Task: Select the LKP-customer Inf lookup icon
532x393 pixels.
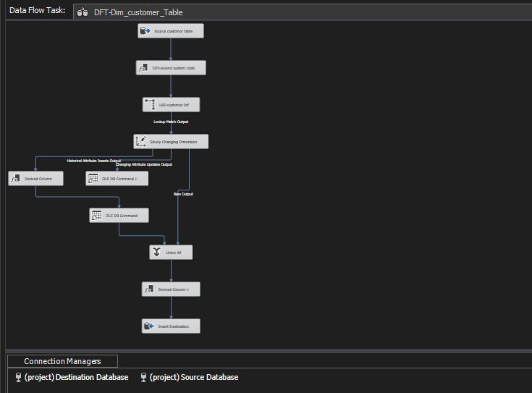Action: tap(150, 104)
